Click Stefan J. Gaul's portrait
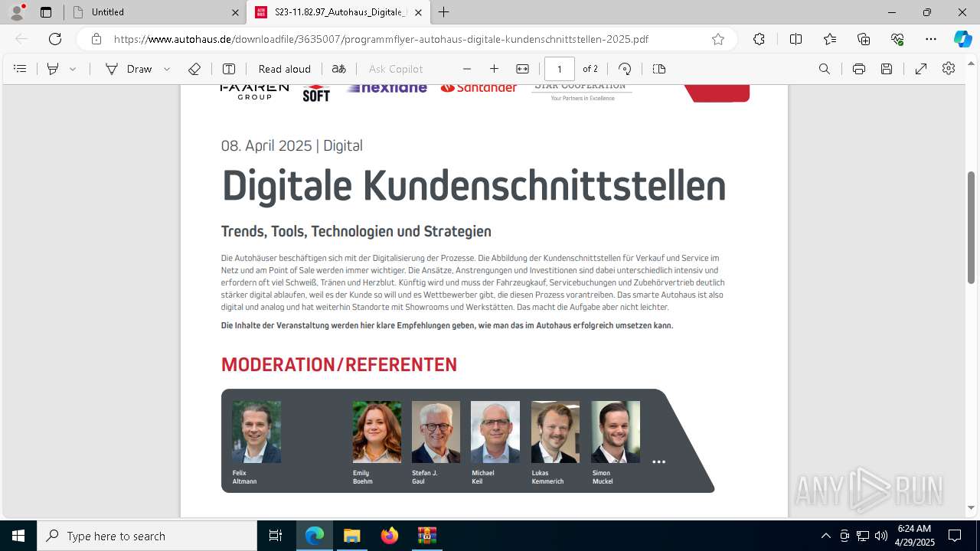This screenshot has height=551, width=980. click(436, 432)
